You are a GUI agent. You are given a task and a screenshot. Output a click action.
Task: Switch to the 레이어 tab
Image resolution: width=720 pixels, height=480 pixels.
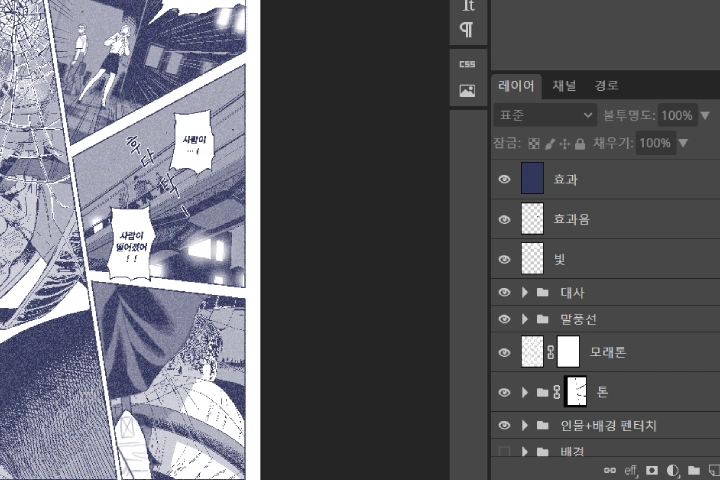(x=516, y=86)
